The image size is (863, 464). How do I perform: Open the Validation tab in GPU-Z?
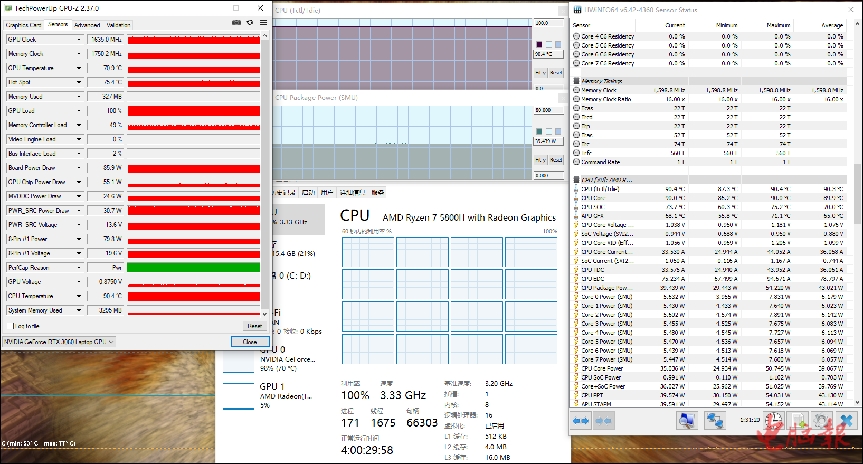point(117,23)
